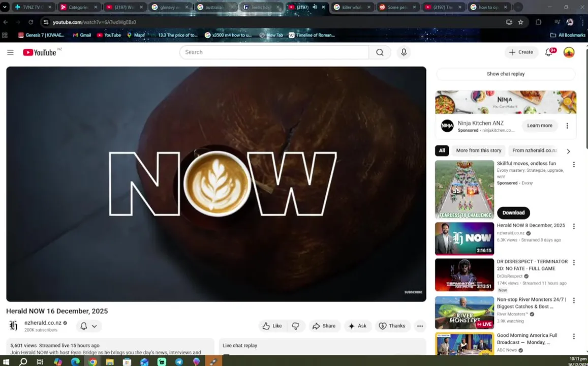Click Learn more on Ninja Kitchen ad

coord(540,126)
